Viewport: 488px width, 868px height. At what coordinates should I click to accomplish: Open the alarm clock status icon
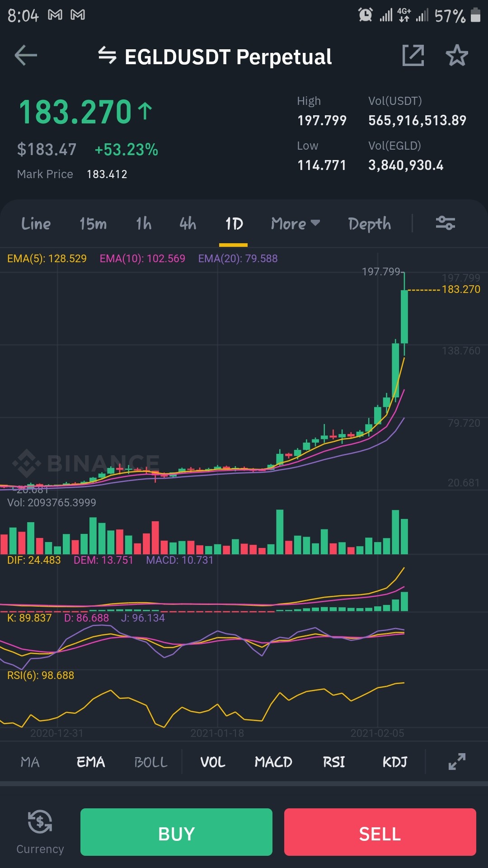coord(365,15)
